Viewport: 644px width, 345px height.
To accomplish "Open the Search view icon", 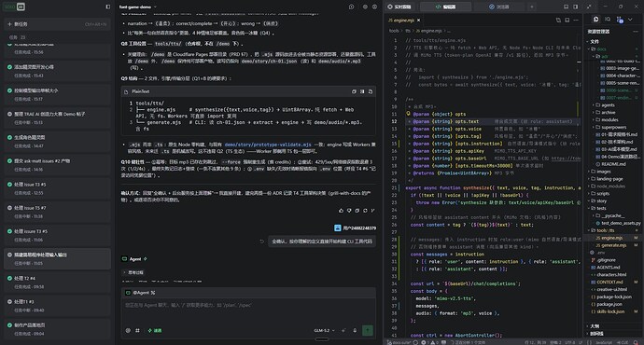I will (608, 20).
